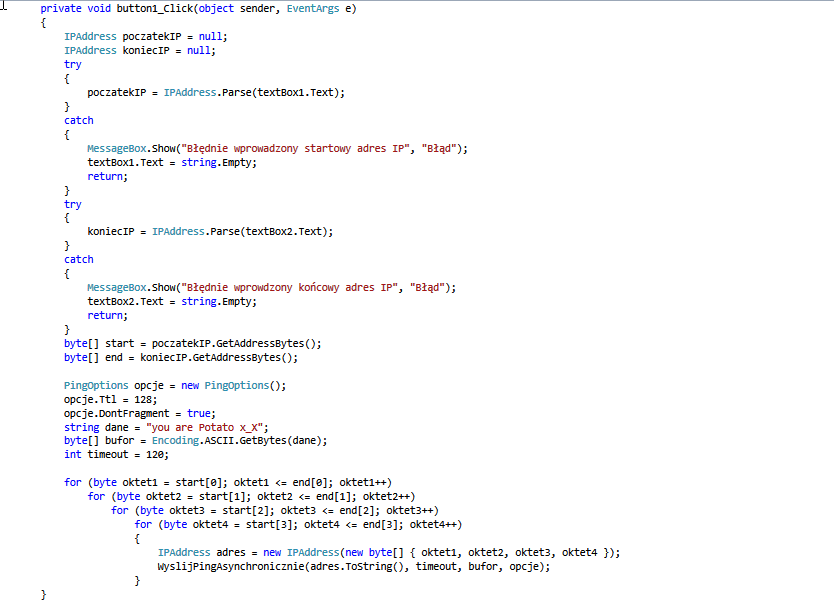Click 'byte[] start = poczatekIP.GetAddressBytes();' line
Screen dimensions: 834x603
pos(193,344)
